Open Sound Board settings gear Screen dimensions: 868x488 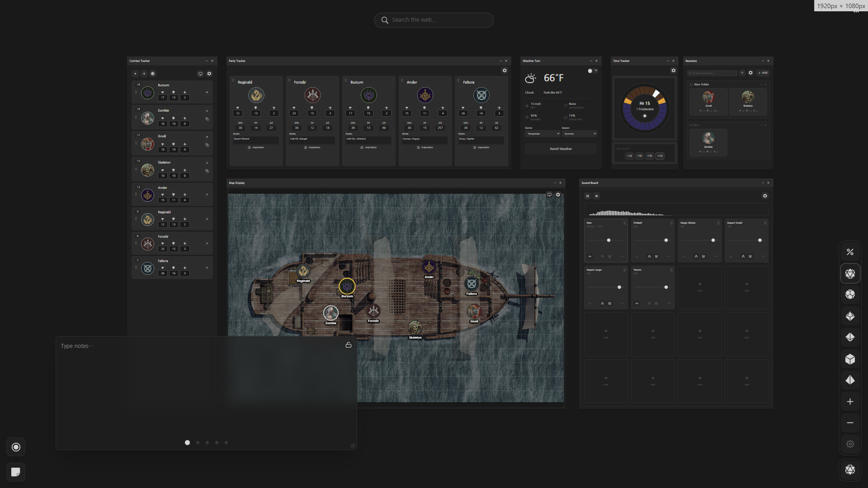764,196
